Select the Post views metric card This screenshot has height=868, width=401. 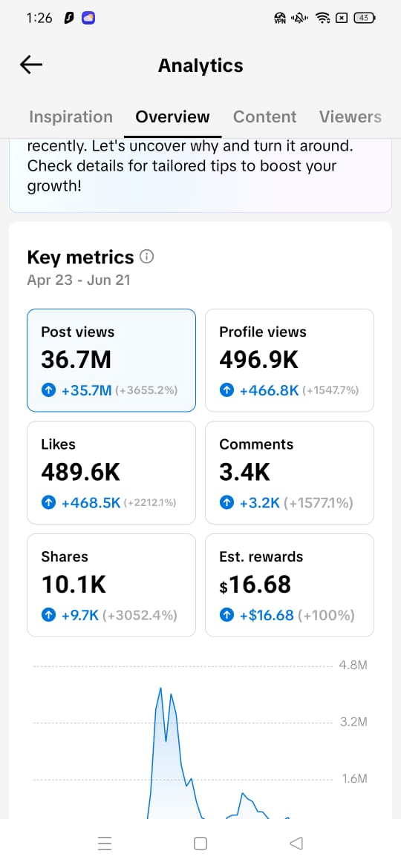[x=111, y=361]
